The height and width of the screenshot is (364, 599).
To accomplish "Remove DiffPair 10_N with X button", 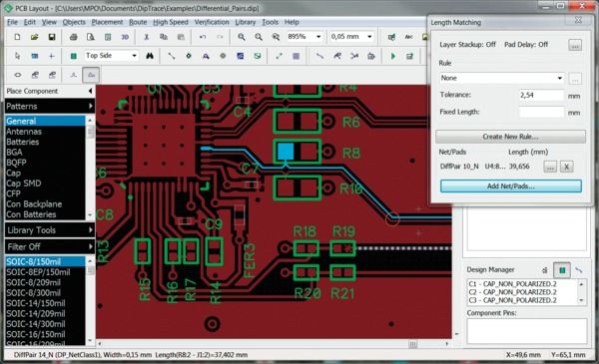I will coord(566,167).
